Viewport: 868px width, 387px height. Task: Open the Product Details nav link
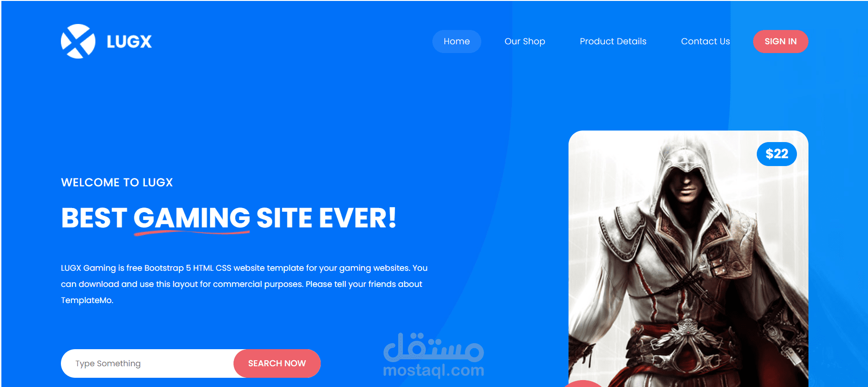pos(613,42)
